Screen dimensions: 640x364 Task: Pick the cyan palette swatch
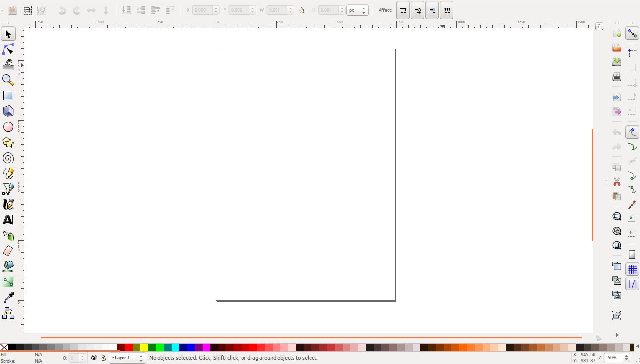pos(175,347)
